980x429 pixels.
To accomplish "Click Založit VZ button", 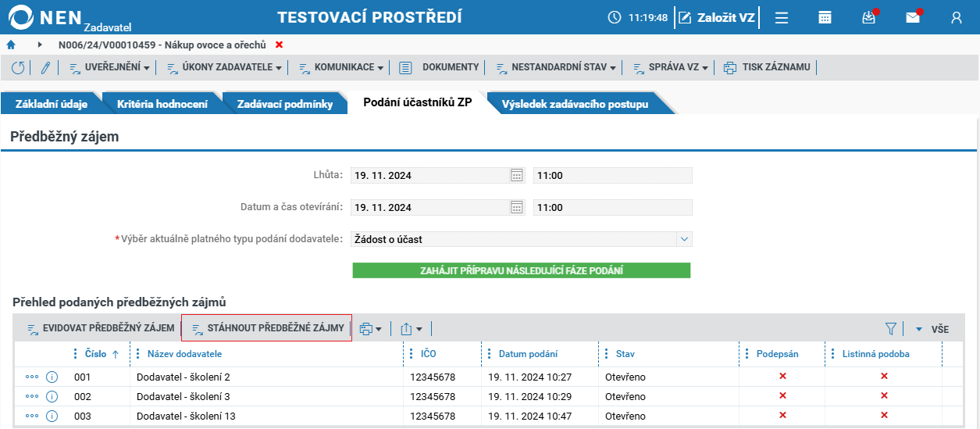I will tap(717, 17).
